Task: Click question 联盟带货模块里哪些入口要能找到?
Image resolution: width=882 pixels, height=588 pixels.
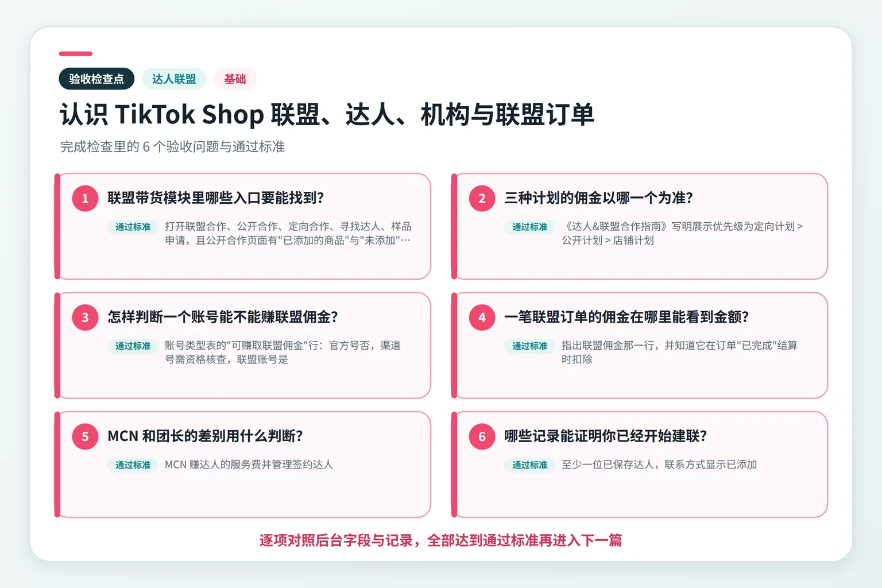Action: 216,198
